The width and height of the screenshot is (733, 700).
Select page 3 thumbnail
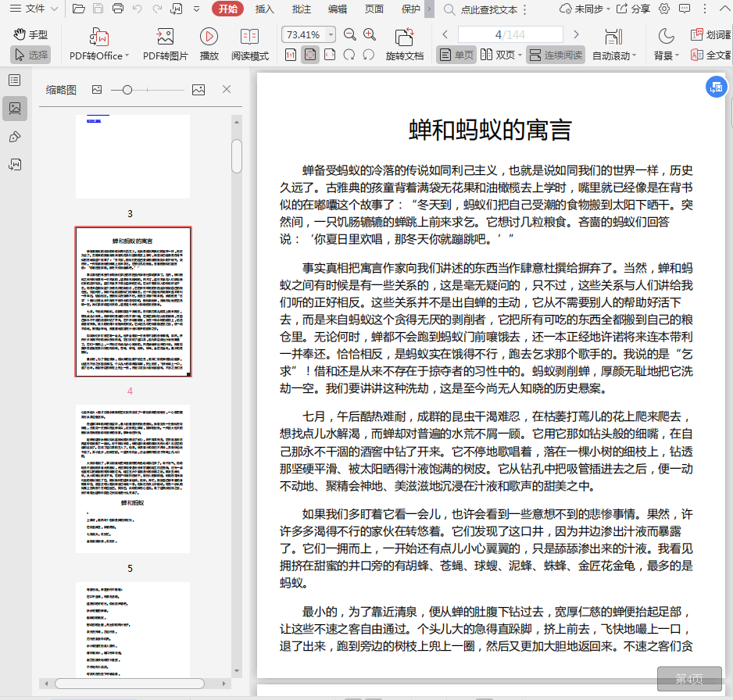click(133, 156)
